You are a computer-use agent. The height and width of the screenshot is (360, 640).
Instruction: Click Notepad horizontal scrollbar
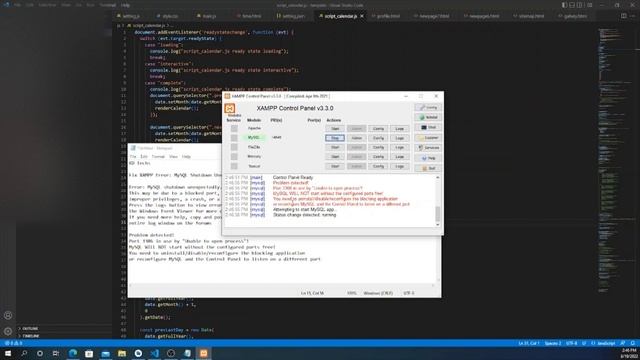(282, 285)
